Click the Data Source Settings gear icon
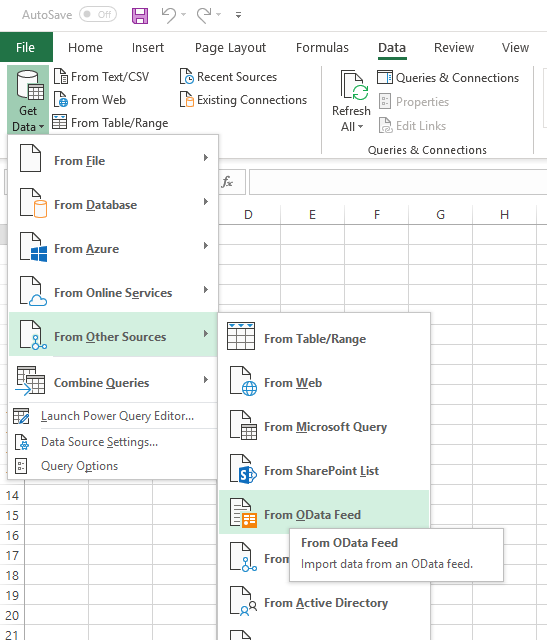Viewport: 547px width, 640px height. (x=22, y=442)
